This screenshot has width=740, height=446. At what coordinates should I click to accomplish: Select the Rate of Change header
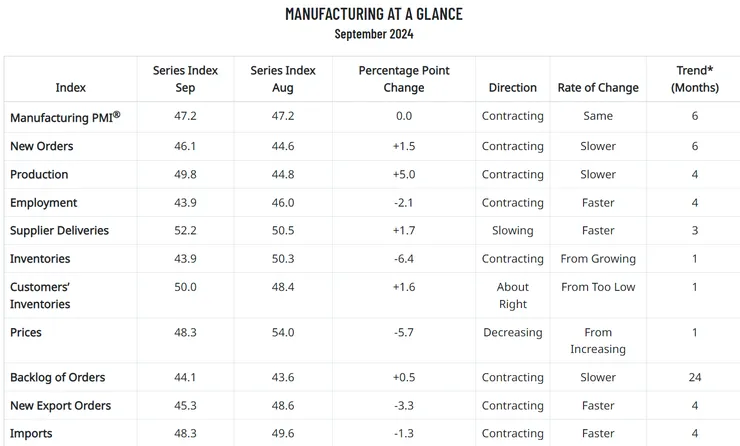[x=598, y=87]
